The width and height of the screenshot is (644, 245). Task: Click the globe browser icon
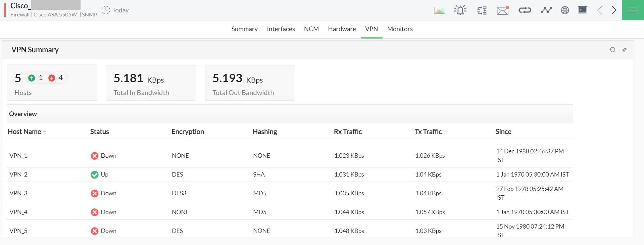click(565, 10)
